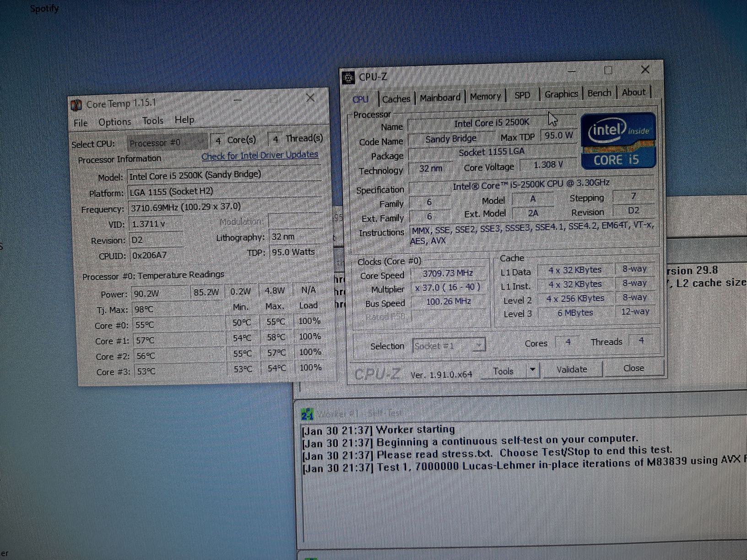The width and height of the screenshot is (747, 560).
Task: Open the Select CPU Processor #0 dropdown
Action: [x=167, y=142]
